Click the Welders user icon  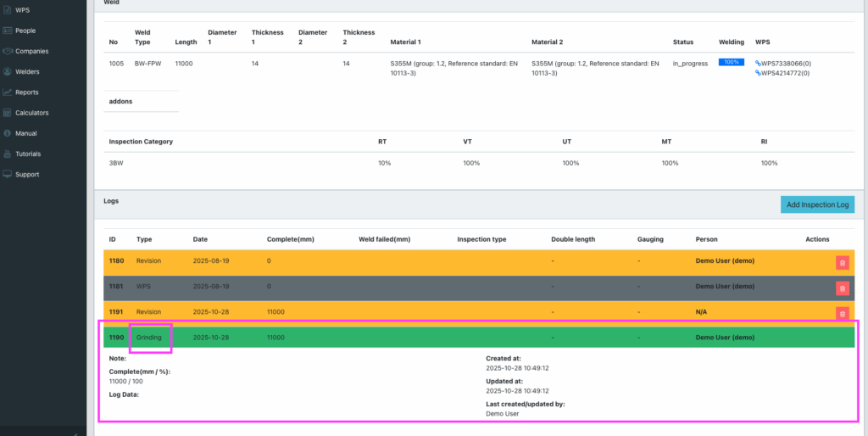tap(7, 71)
